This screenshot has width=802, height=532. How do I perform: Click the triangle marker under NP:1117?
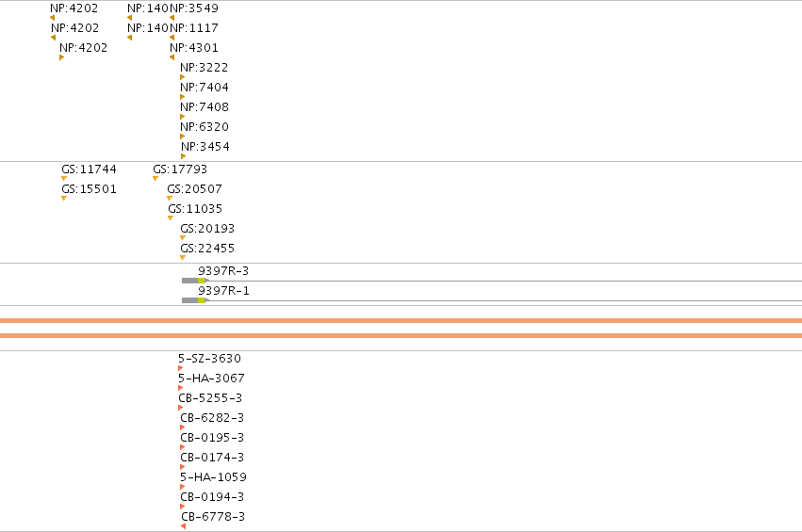pos(172,38)
